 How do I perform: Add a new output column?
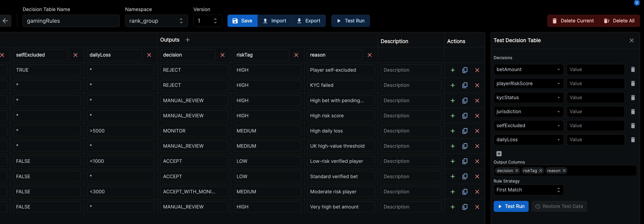[187, 40]
